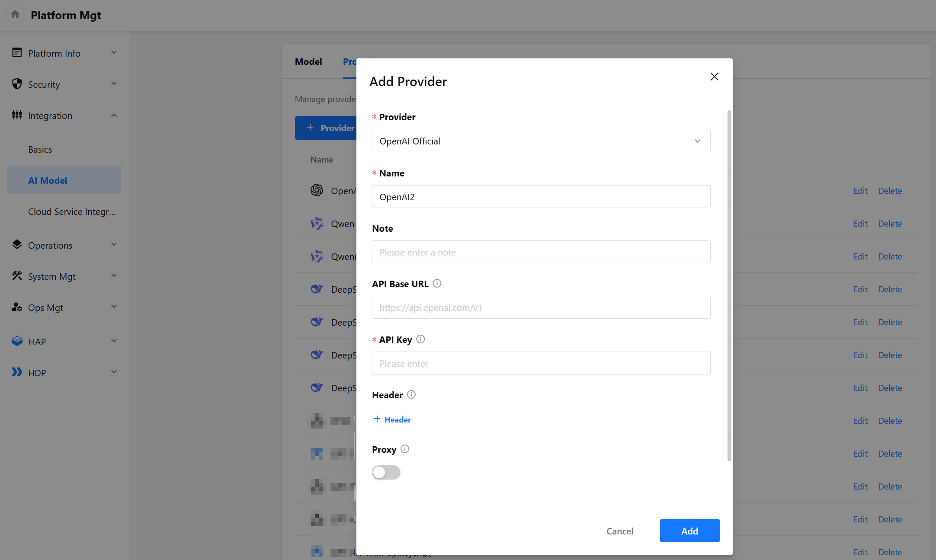
Task: Open Cloud Service Integration menu item
Action: [x=72, y=211]
